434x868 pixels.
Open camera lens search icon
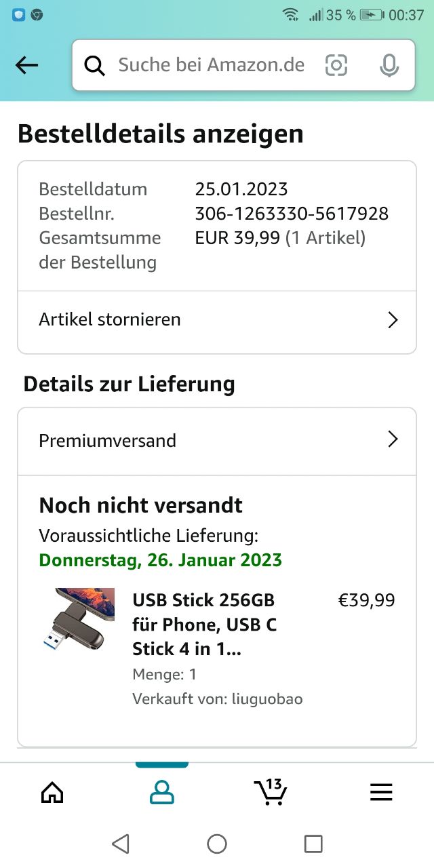tap(336, 65)
